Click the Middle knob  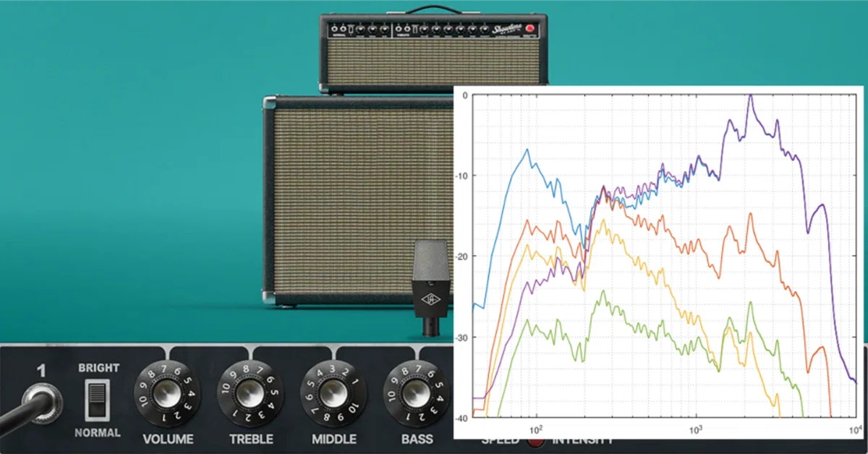point(333,393)
